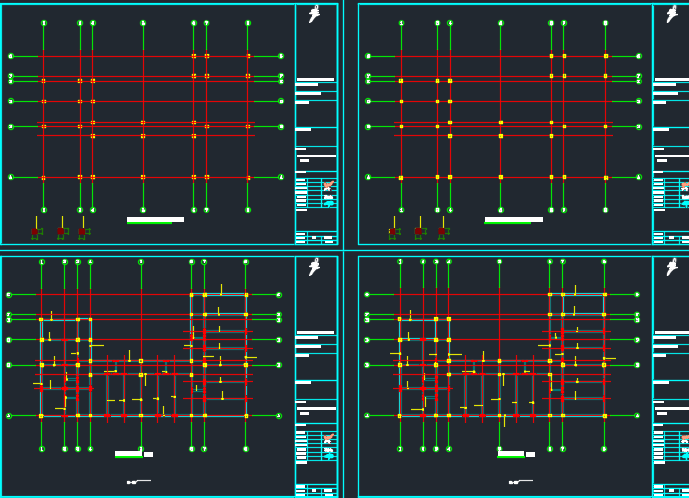Viewport: 689px width, 498px height.
Task: Select middle column detail symbol in top-right sheet
Action: coord(421,229)
